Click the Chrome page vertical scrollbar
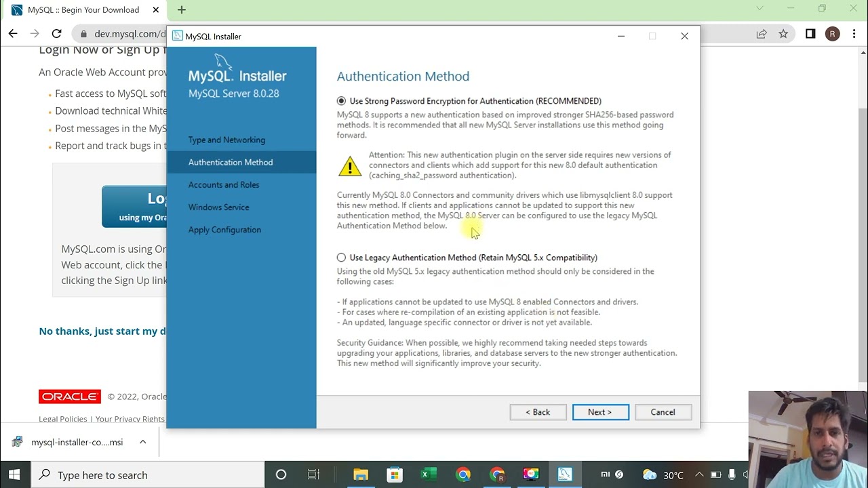Viewport: 868px width, 488px height. [863, 244]
